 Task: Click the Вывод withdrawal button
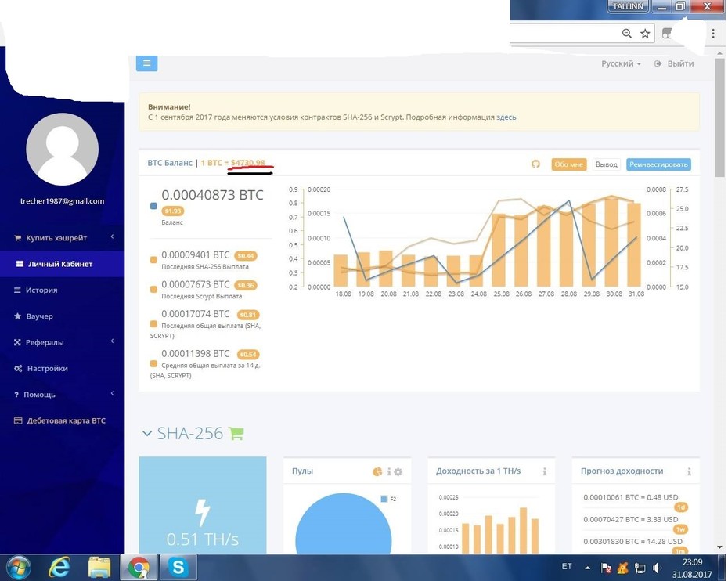607,164
